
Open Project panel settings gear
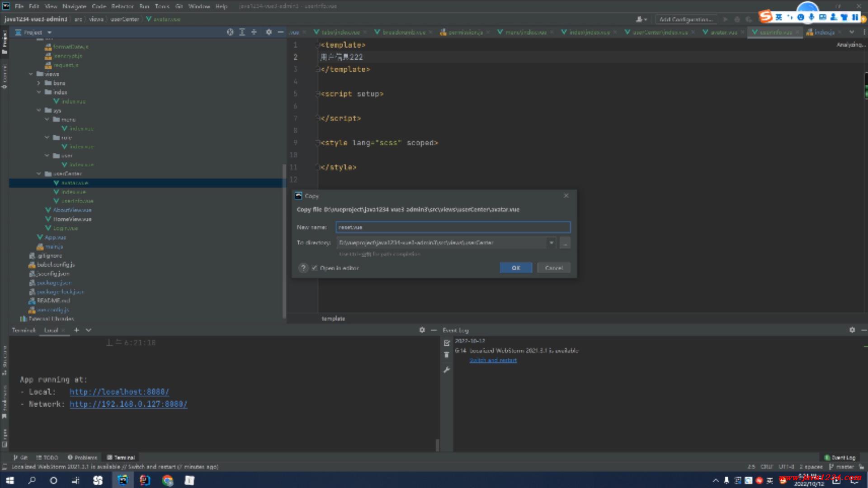pos(269,32)
